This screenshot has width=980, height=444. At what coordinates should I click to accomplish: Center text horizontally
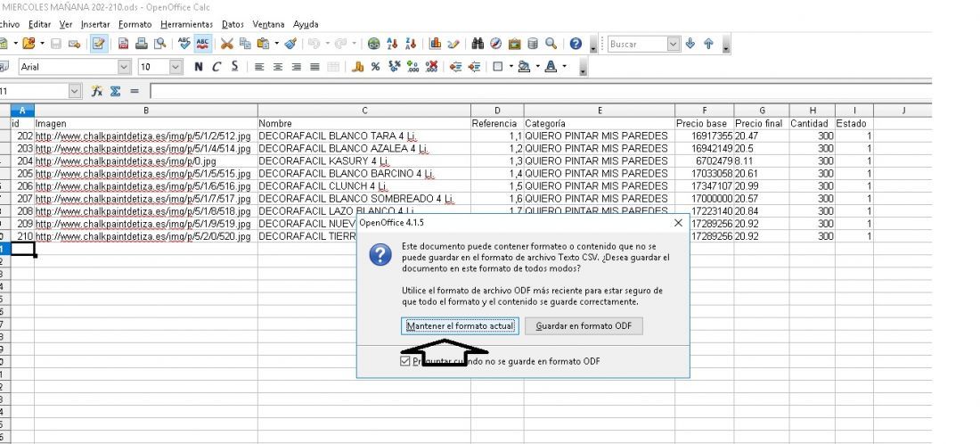(277, 66)
